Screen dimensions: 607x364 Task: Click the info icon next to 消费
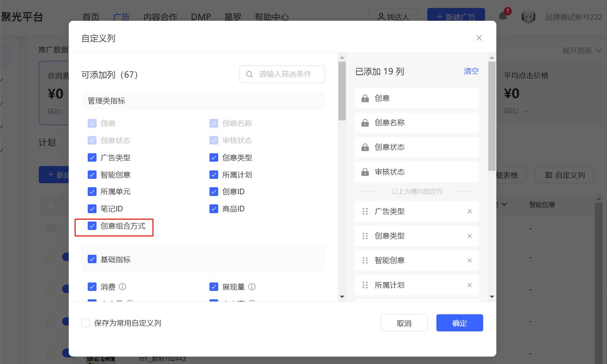(123, 287)
